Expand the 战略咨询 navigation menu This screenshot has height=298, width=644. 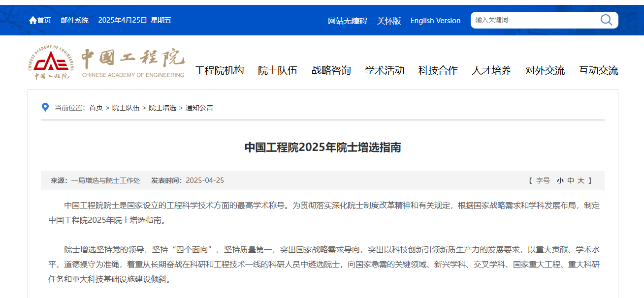tap(331, 70)
